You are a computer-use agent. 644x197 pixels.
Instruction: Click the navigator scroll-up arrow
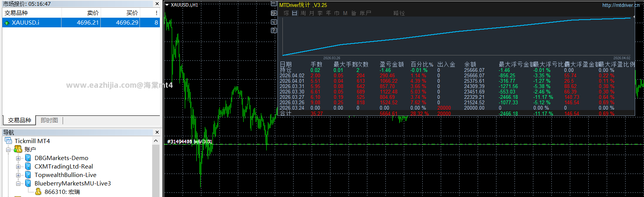pyautogui.click(x=156, y=141)
